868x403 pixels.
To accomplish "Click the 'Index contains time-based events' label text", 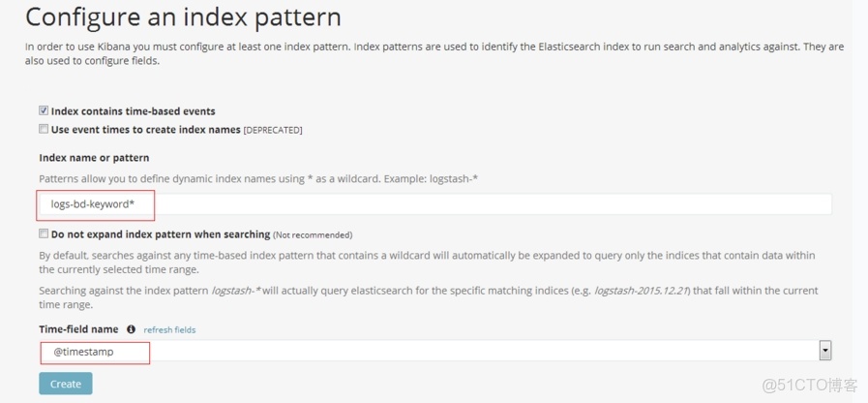I will tap(133, 111).
